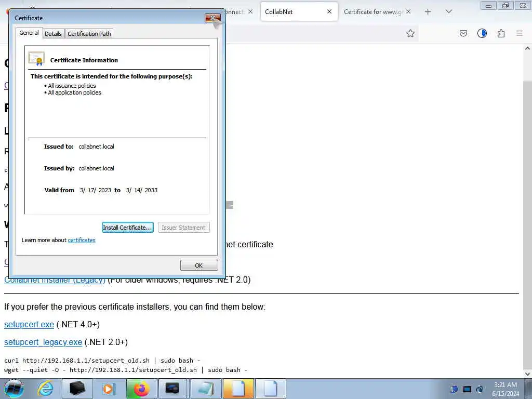The width and height of the screenshot is (532, 399).
Task: Click the Firefox account shield icon
Action: 482,33
